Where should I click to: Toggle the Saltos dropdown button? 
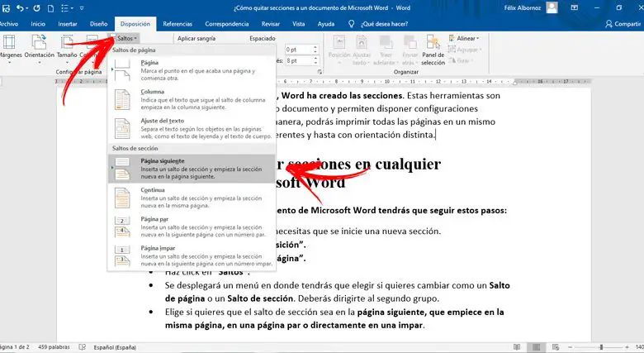[x=125, y=38]
